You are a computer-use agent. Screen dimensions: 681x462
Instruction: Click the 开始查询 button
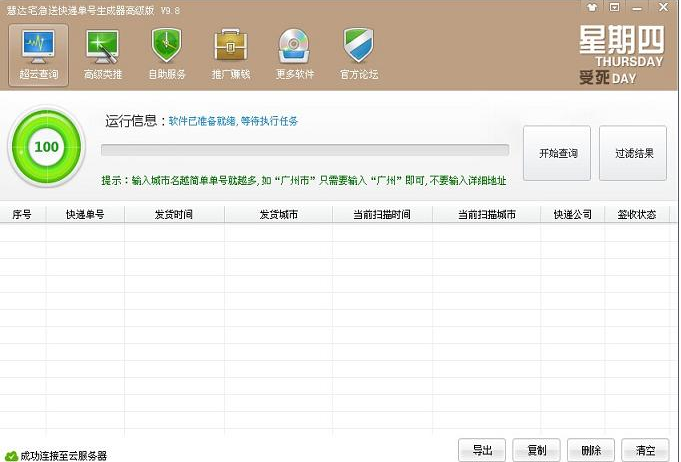[x=557, y=153]
